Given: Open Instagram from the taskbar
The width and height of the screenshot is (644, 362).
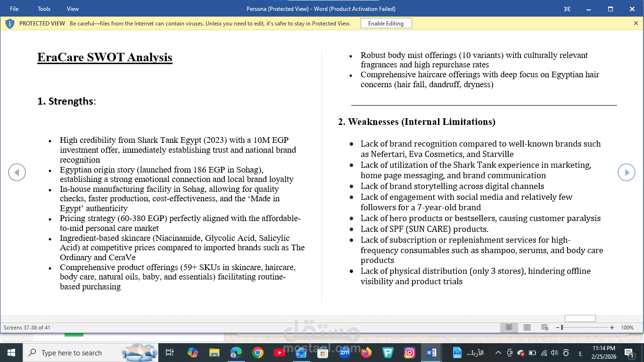Looking at the screenshot, I should coord(410,353).
